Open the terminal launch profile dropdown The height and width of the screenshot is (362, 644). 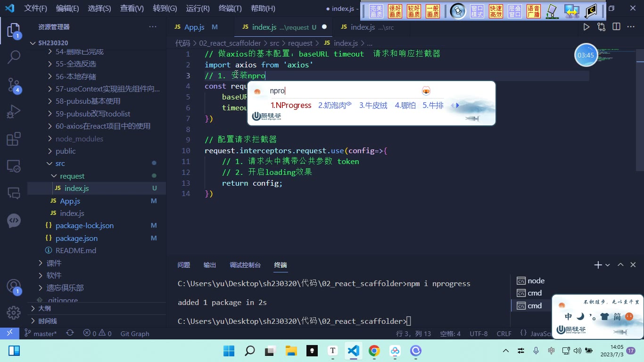point(608,265)
